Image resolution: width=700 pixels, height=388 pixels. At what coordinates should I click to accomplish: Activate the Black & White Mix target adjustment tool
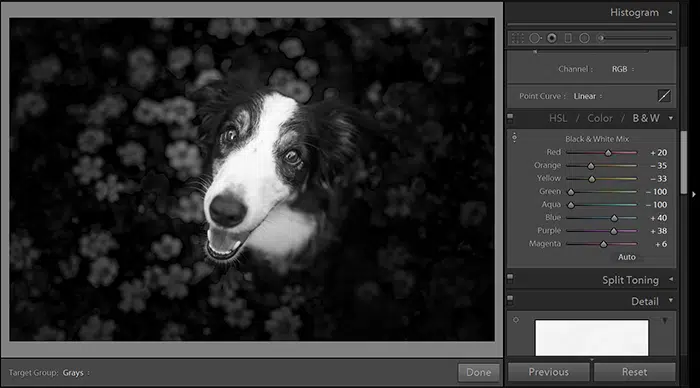click(514, 138)
